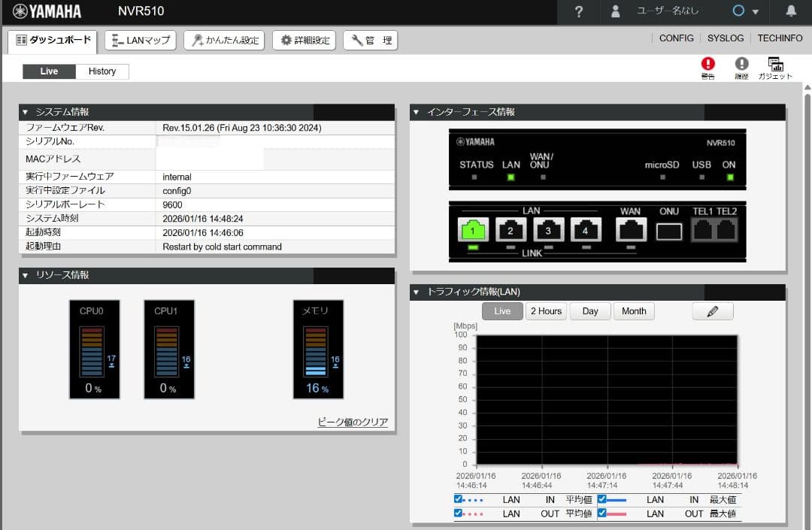Click the help question mark icon

(x=578, y=11)
